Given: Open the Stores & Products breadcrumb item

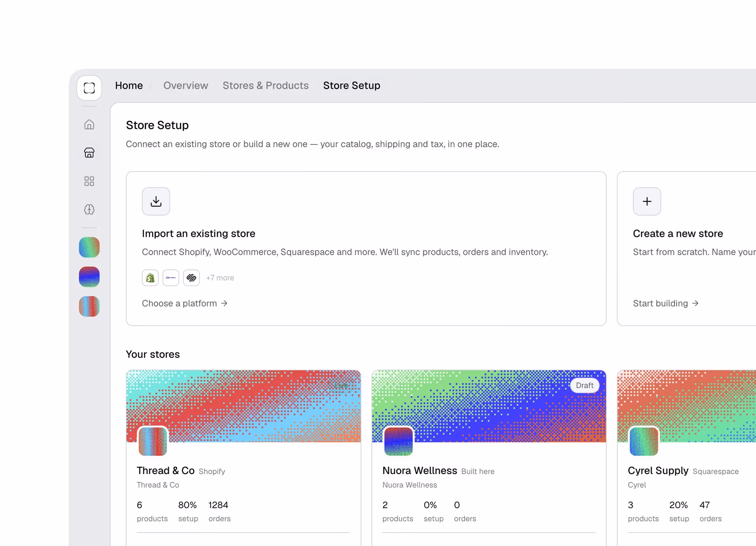Looking at the screenshot, I should click(x=266, y=85).
